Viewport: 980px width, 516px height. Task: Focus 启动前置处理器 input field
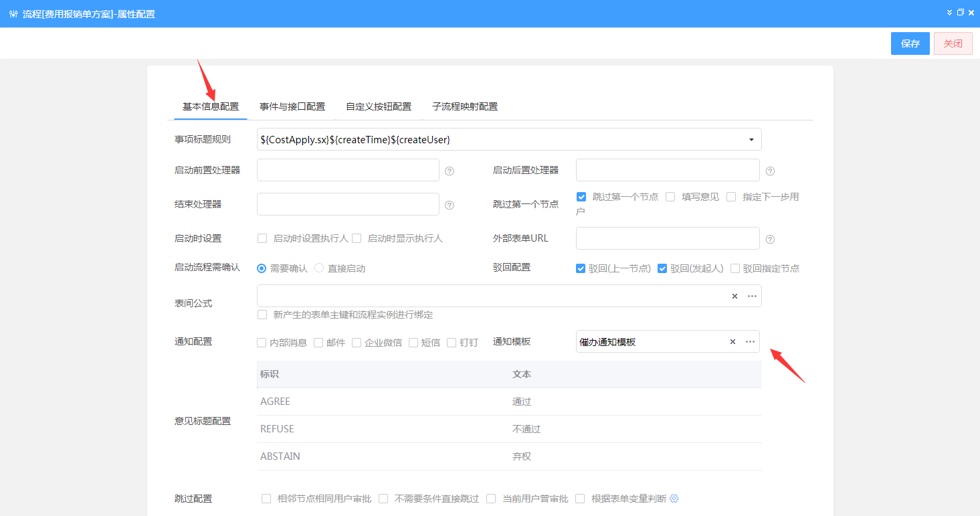(x=348, y=170)
